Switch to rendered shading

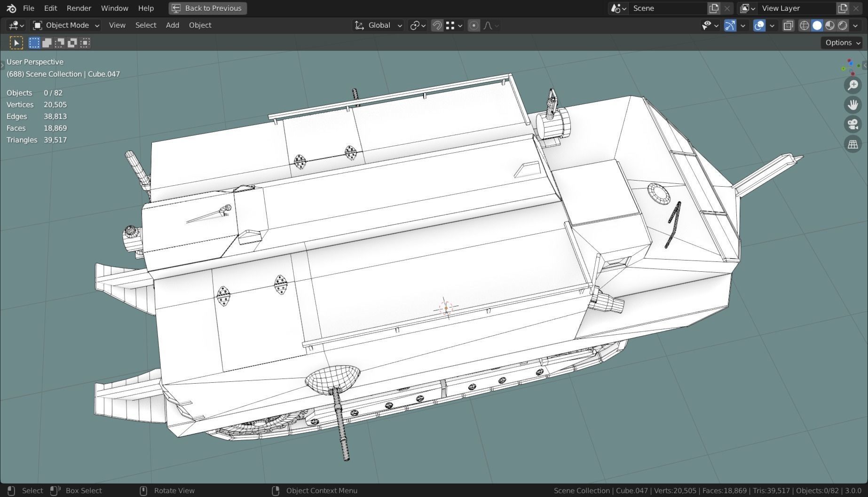(x=843, y=25)
